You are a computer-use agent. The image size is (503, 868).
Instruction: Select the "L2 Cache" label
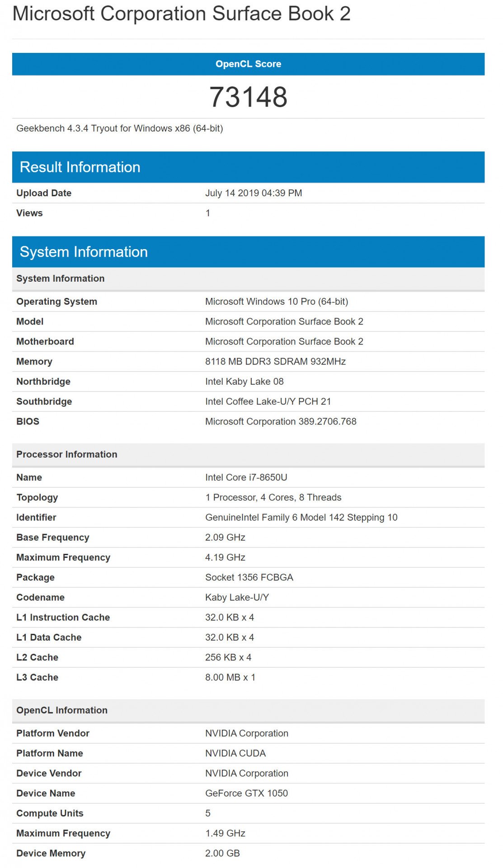pyautogui.click(x=37, y=657)
